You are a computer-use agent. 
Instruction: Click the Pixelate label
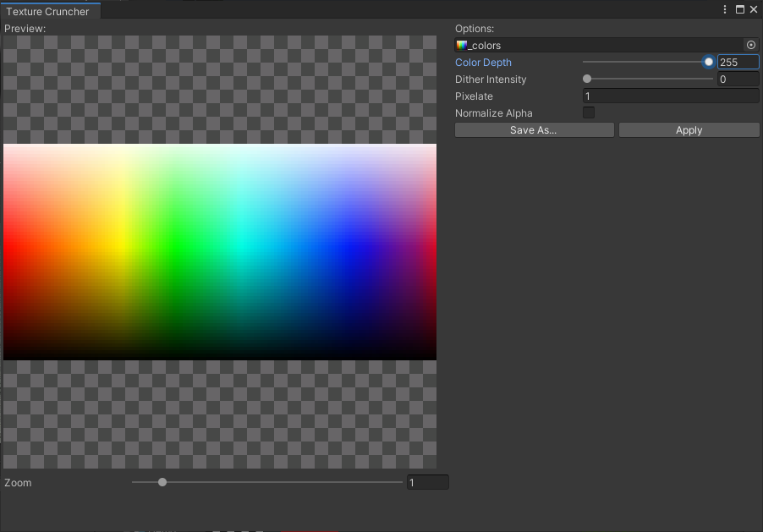click(474, 96)
